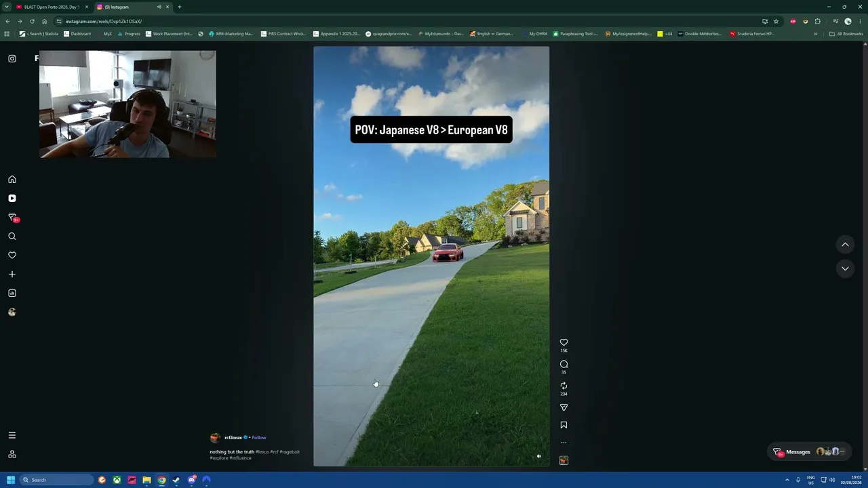
Task: Open the reel's three-dot options menu
Action: [x=564, y=443]
